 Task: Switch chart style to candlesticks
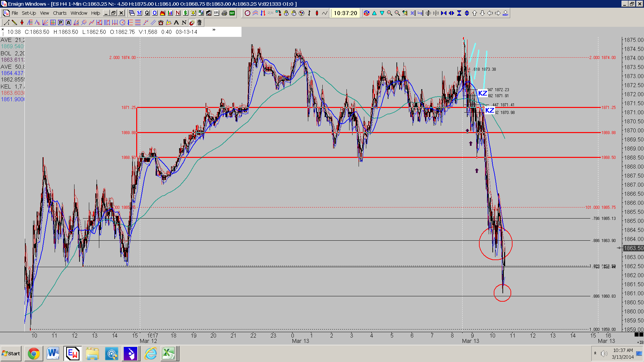[x=317, y=13]
